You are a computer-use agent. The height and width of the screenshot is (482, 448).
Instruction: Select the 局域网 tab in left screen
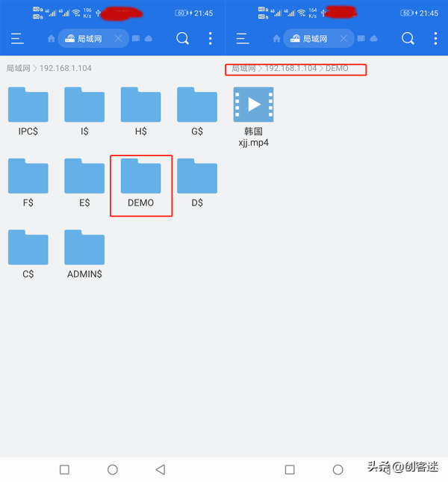93,38
